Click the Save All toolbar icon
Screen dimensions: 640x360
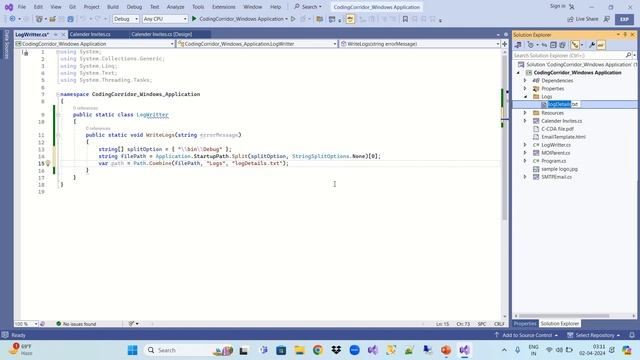click(71, 19)
